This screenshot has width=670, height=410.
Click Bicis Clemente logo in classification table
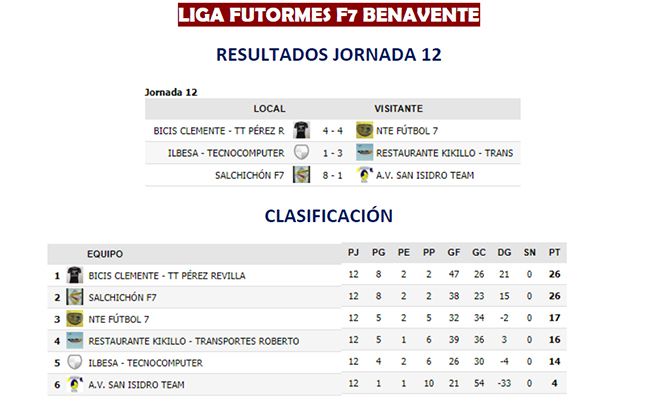tap(74, 275)
